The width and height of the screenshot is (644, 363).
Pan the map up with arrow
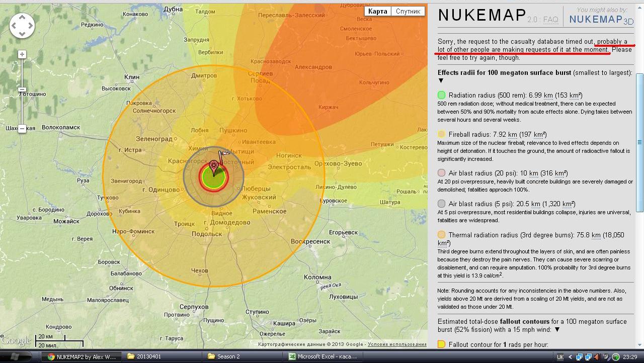(22, 17)
